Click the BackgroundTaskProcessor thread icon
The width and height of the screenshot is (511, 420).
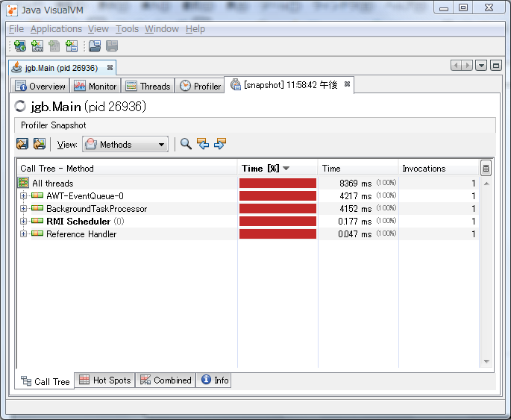(37, 208)
